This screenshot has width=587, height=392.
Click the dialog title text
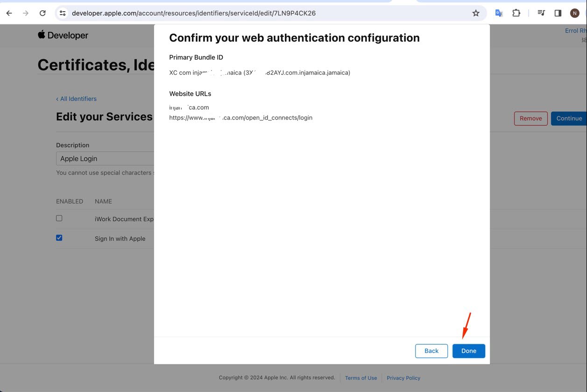(294, 38)
